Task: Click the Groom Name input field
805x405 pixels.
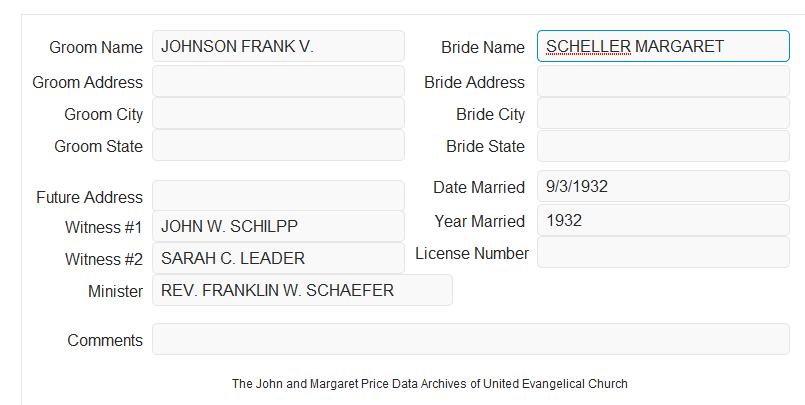Action: pyautogui.click(x=278, y=46)
